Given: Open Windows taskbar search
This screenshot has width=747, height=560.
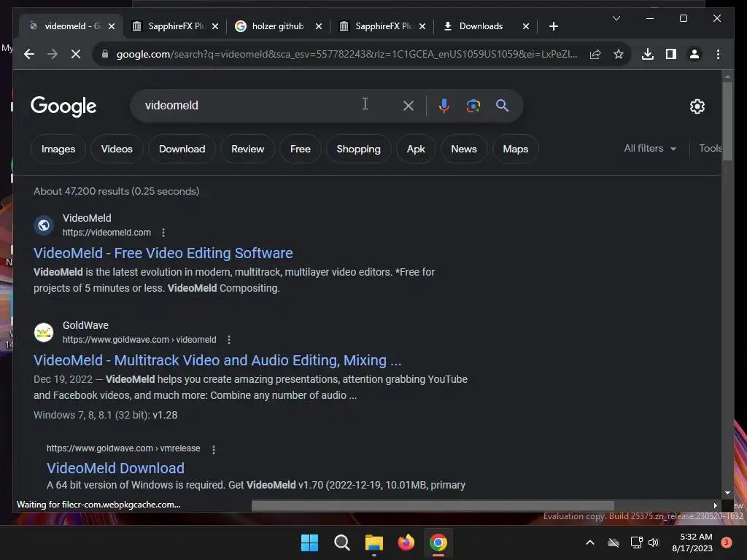Looking at the screenshot, I should click(x=342, y=542).
